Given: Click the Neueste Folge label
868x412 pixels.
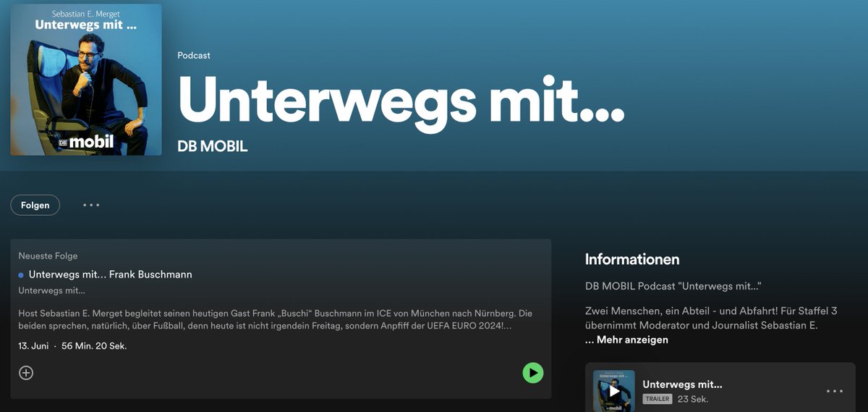Looking at the screenshot, I should pos(48,256).
